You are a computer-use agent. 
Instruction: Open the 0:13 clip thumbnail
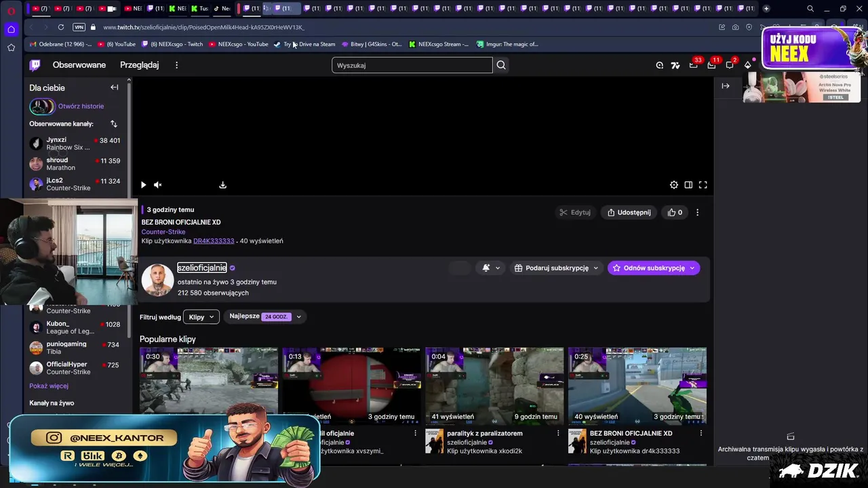pyautogui.click(x=351, y=386)
